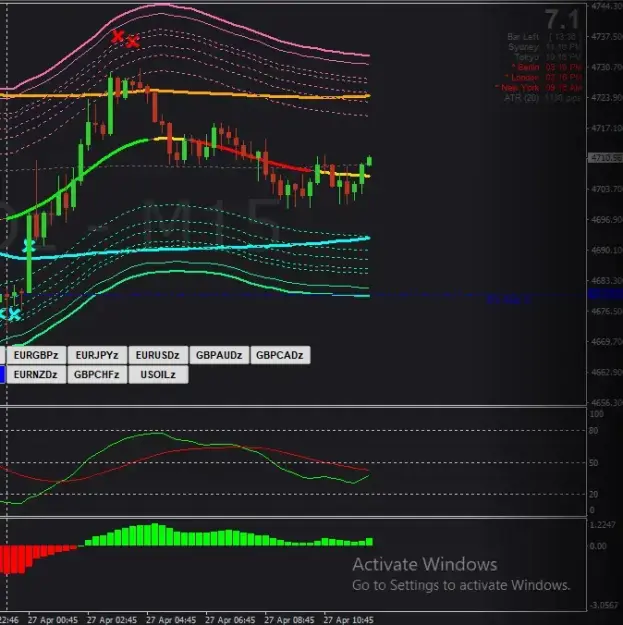Click the 4690.10 price scale label
The image size is (623, 625).
click(x=607, y=250)
